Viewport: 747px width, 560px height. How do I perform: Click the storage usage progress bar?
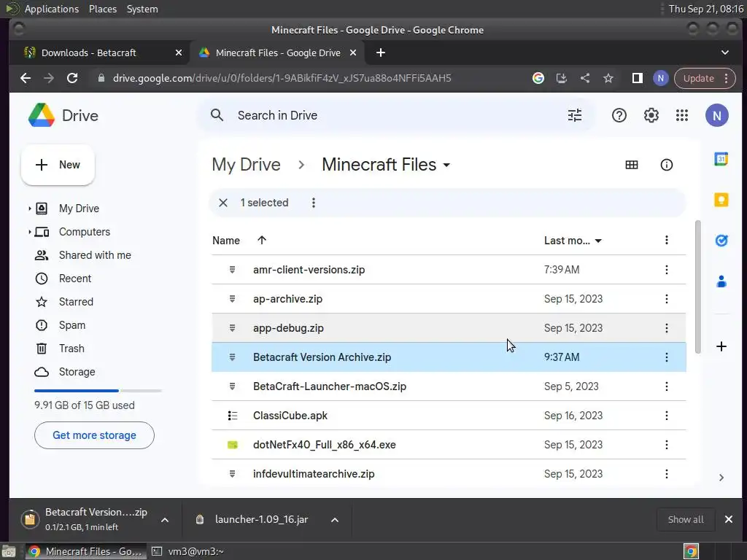(x=98, y=391)
